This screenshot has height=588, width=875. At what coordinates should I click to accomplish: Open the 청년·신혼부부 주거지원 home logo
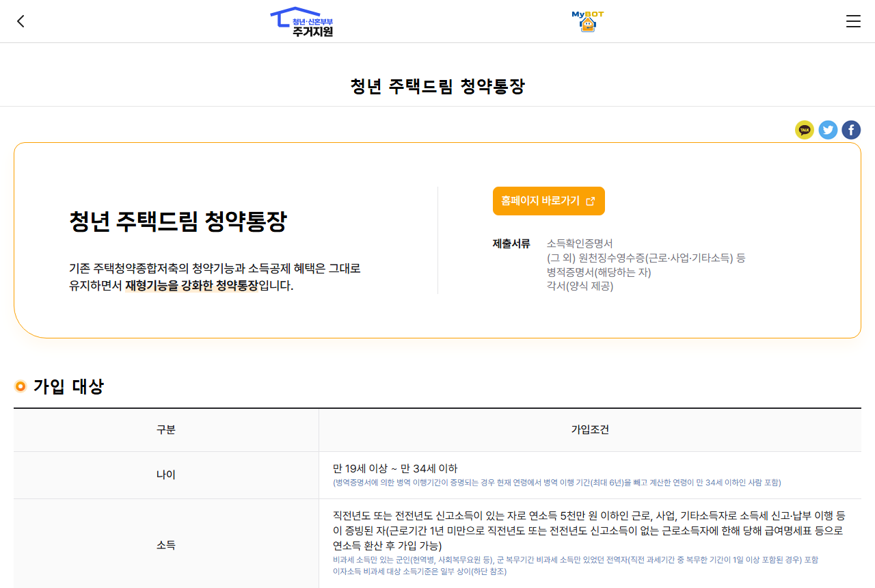tap(301, 22)
